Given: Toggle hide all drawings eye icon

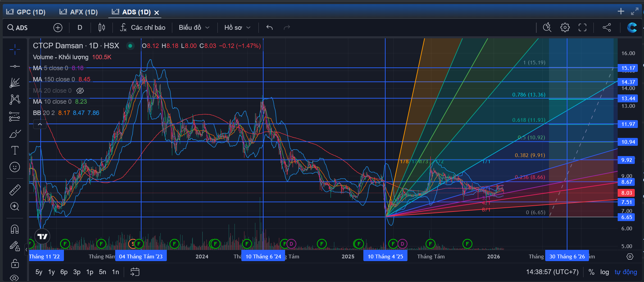Looking at the screenshot, I should 15,278.
